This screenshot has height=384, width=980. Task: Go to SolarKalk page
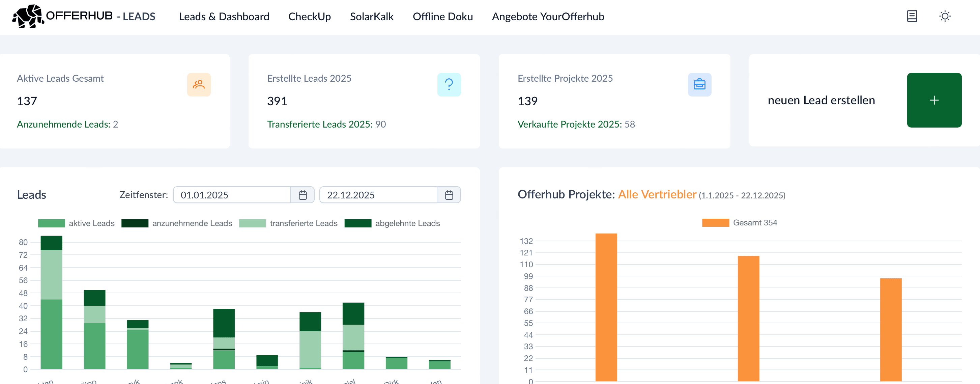pos(372,17)
